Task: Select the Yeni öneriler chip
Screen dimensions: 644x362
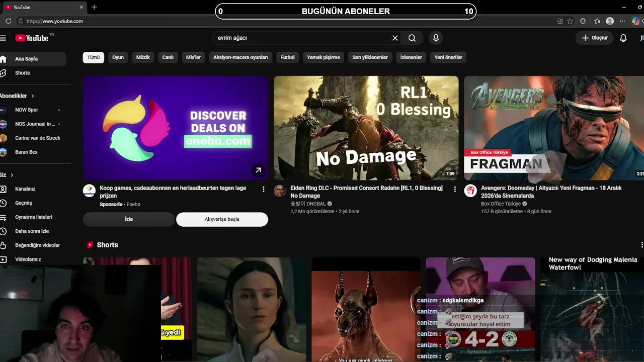Action: click(448, 57)
